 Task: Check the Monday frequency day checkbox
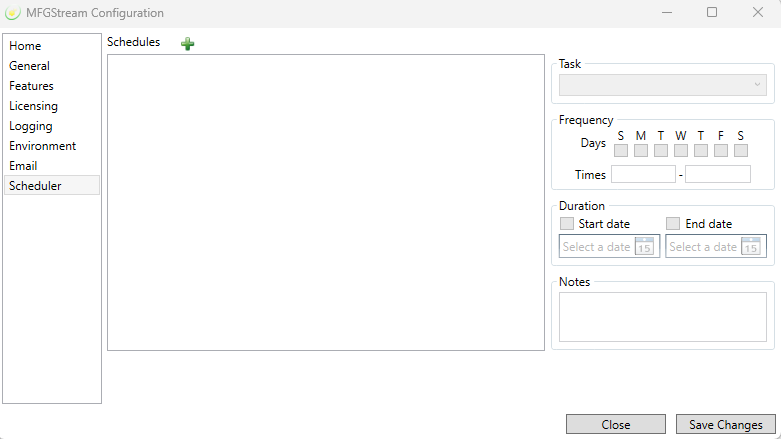click(x=641, y=151)
